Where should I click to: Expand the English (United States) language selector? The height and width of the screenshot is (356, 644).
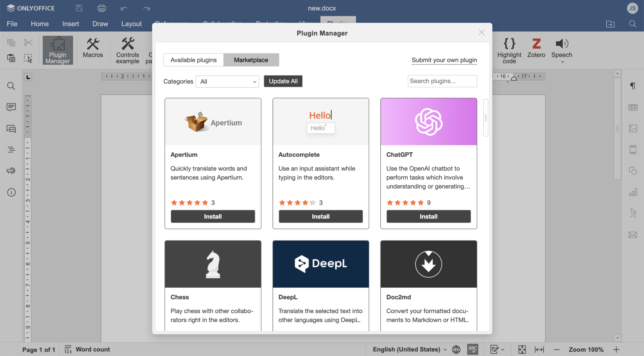[409, 349]
